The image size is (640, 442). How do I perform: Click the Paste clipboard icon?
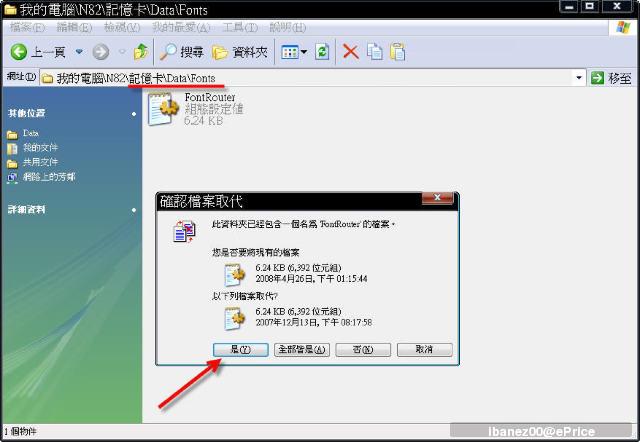tap(398, 52)
